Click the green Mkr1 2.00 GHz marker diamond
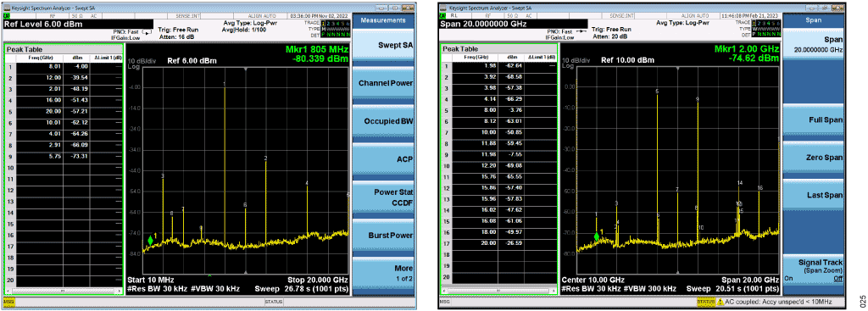Image resolution: width=868 pixels, height=311 pixels. tap(597, 236)
